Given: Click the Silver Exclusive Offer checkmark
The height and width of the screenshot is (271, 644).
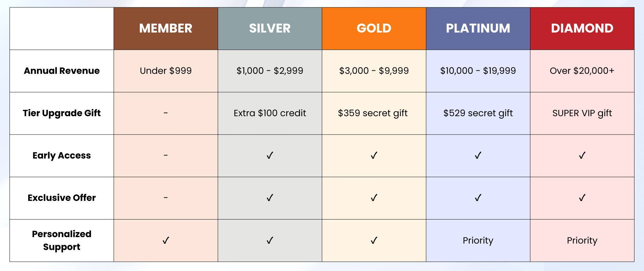Looking at the screenshot, I should (x=270, y=198).
